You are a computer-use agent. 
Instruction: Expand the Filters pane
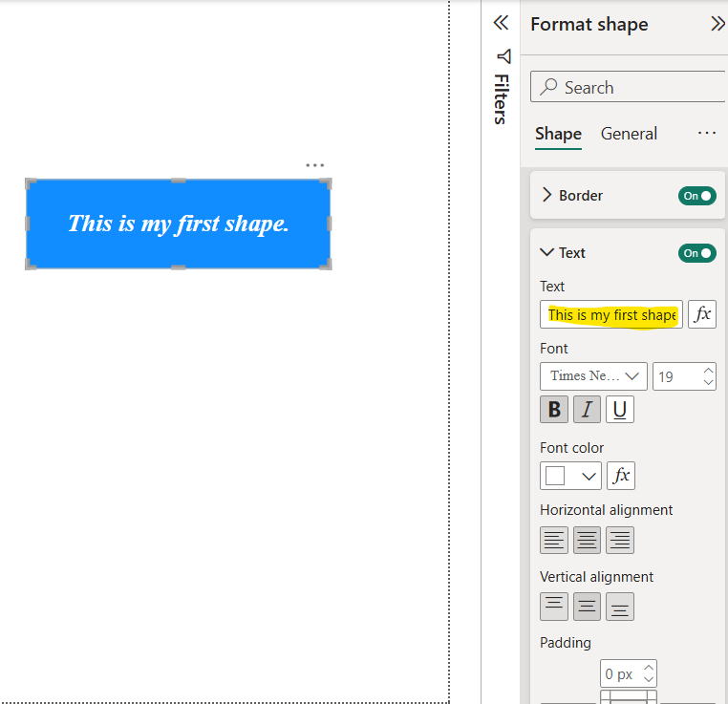(x=500, y=24)
